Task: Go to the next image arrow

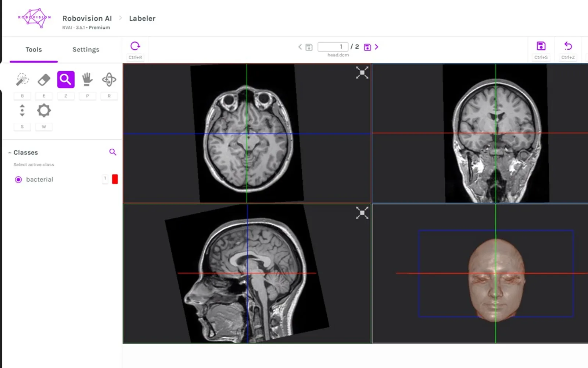Action: click(376, 47)
